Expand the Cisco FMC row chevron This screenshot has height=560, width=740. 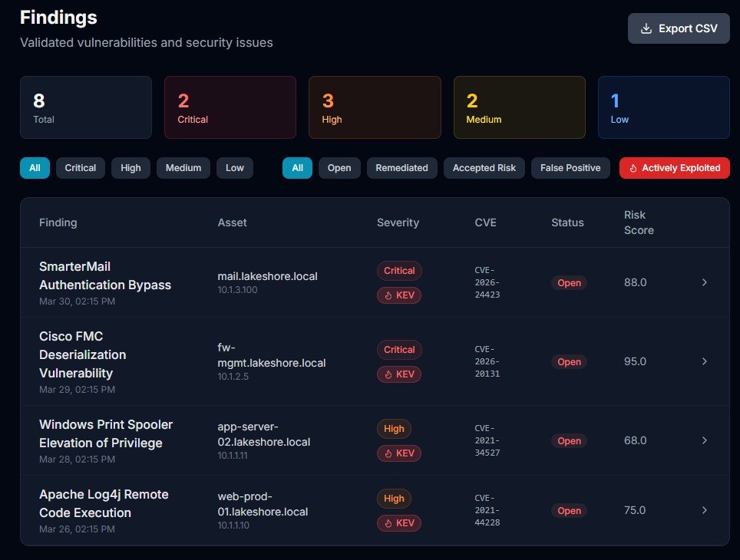pos(704,361)
